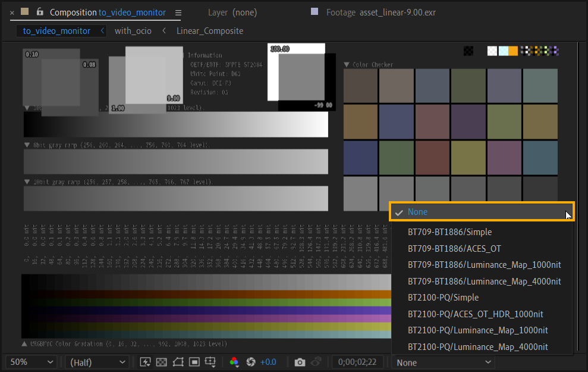Viewport: 588px width, 372px height.
Task: Click the 8bit gray ramp bar
Action: click(176, 161)
